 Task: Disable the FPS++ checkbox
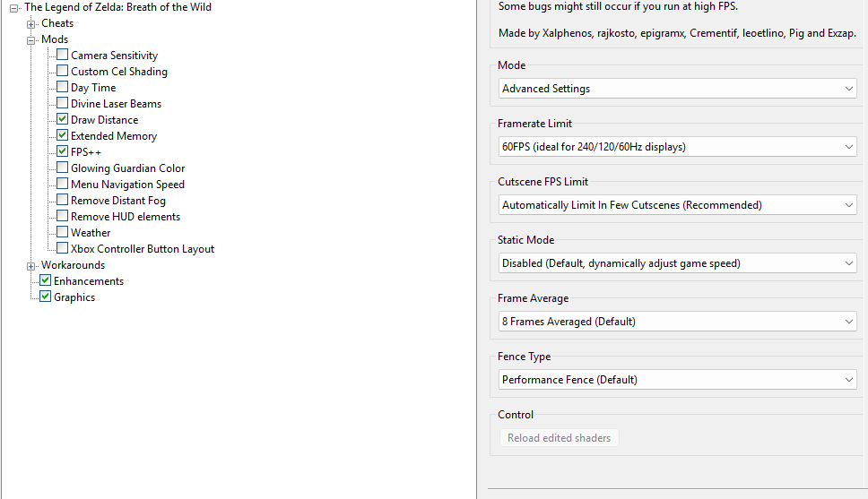point(63,151)
